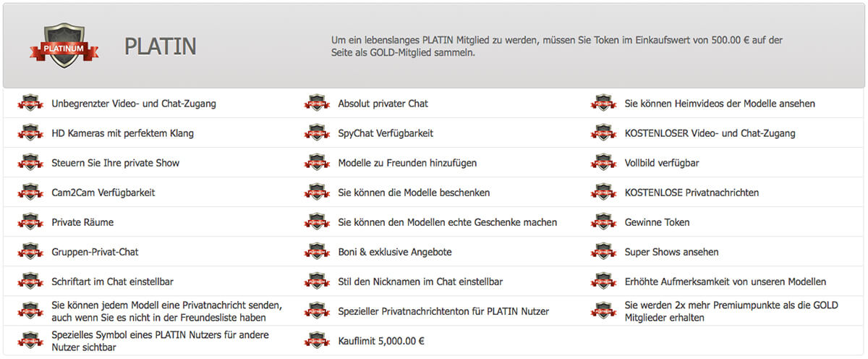Click the badge icon beside Cam2Cam Verfügbarkeit

pos(31,193)
